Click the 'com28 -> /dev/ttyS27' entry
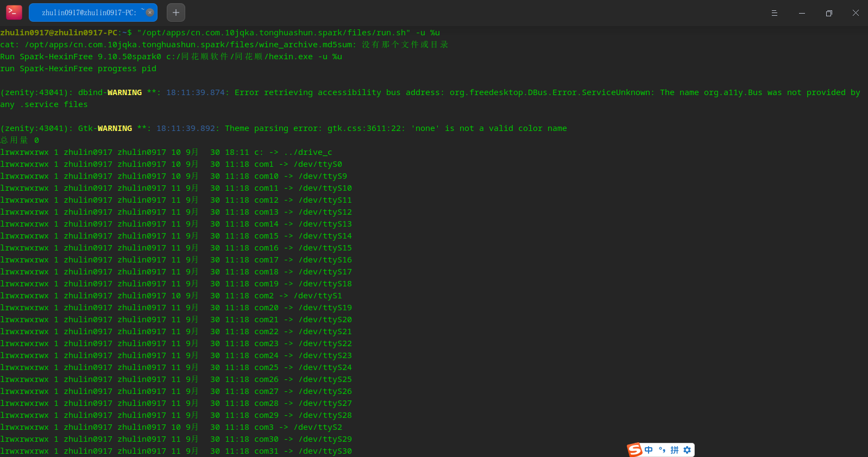Image resolution: width=868 pixels, height=457 pixels. pyautogui.click(x=303, y=403)
